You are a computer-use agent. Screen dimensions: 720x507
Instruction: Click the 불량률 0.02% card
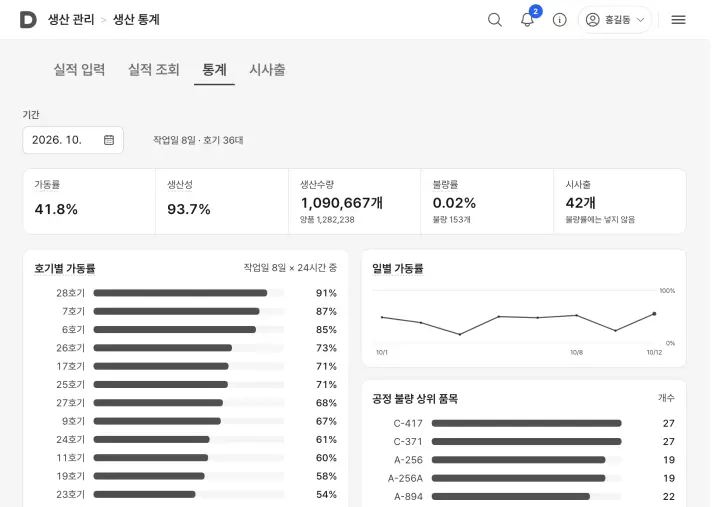pos(487,201)
